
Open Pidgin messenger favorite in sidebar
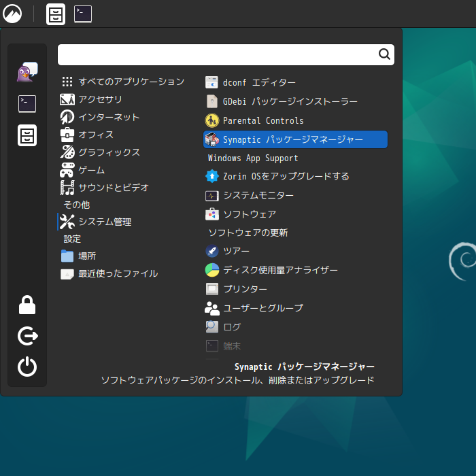coord(27,72)
